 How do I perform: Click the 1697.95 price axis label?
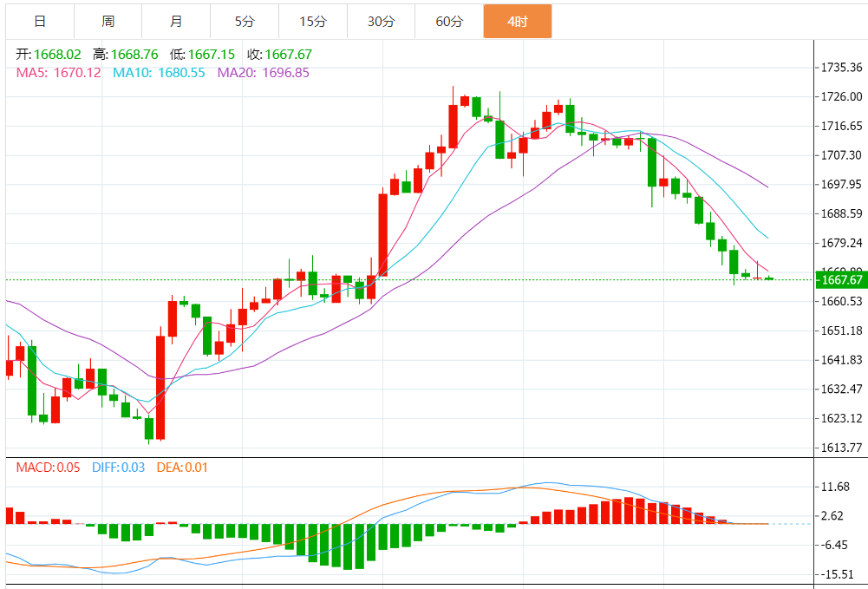coord(841,185)
